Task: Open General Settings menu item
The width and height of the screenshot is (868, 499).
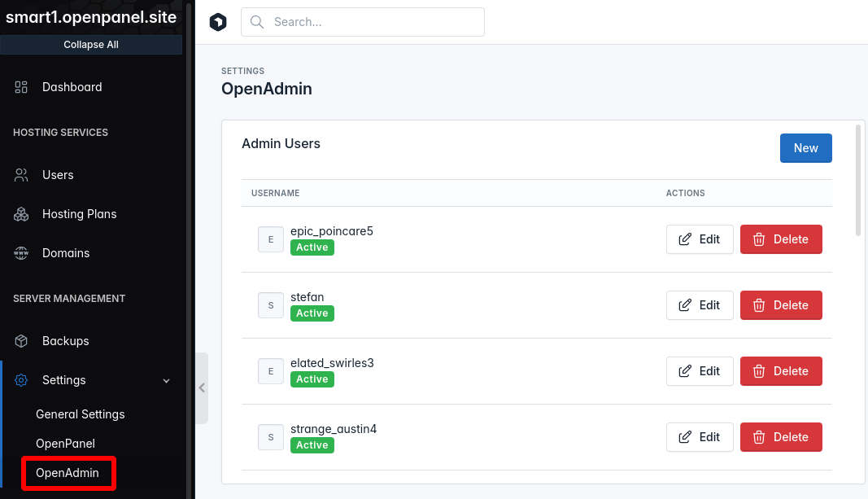Action: 81,414
